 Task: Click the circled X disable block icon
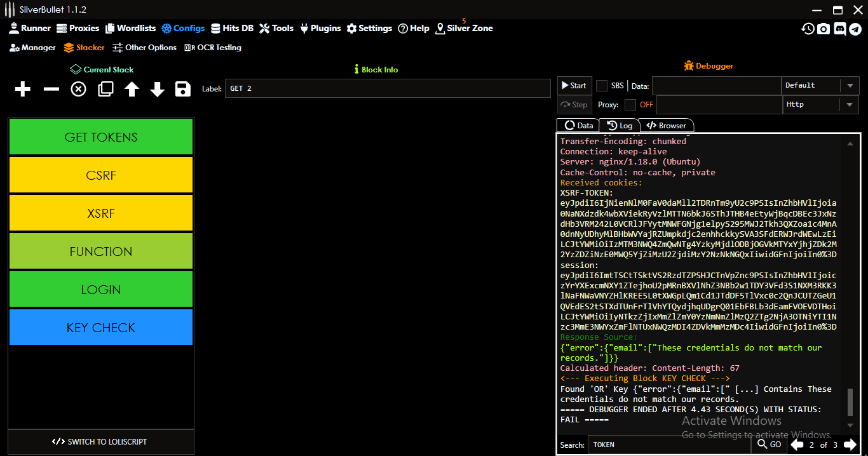pos(78,90)
